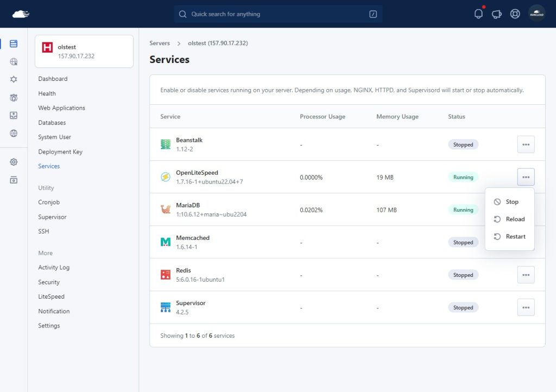
Task: Open the settings gear icon in left rail
Action: coord(14,162)
